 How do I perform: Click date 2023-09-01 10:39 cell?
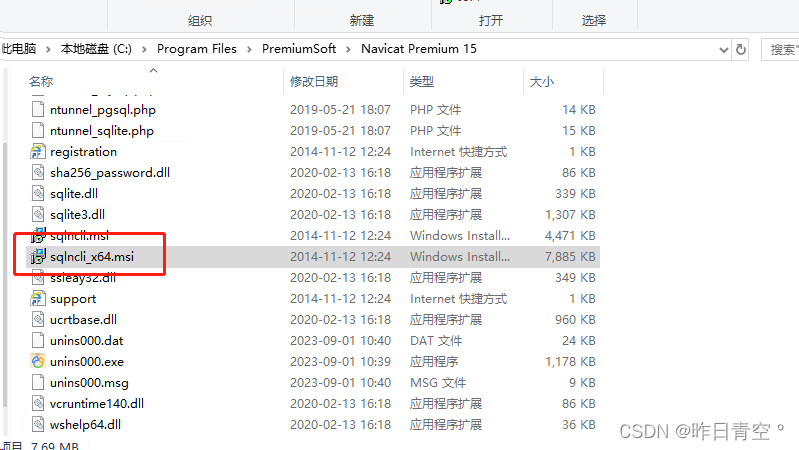[x=340, y=361]
